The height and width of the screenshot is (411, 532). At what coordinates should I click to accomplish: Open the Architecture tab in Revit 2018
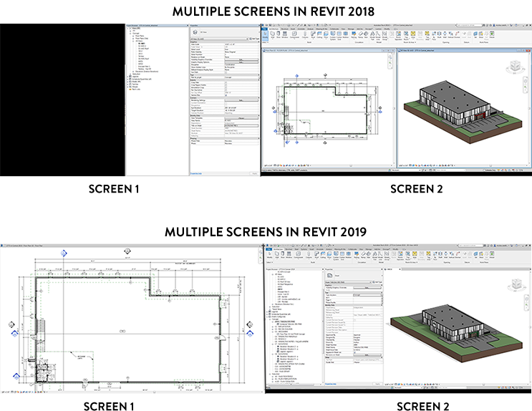tap(274, 29)
